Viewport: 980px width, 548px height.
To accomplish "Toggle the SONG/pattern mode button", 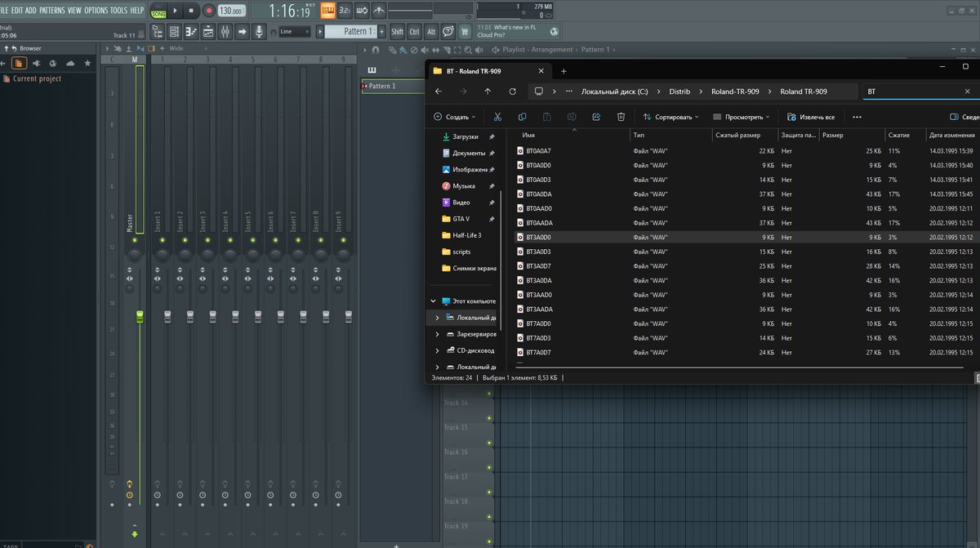I will pyautogui.click(x=158, y=11).
